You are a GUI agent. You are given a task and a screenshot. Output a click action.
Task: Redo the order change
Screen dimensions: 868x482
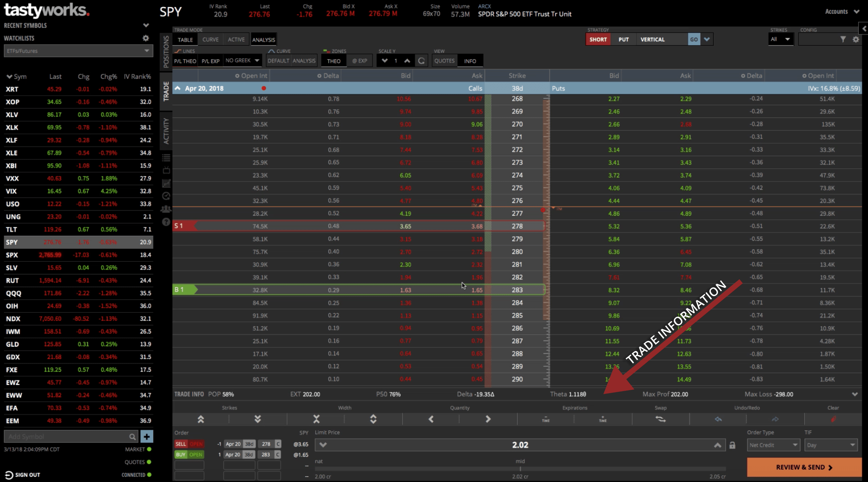(x=775, y=419)
